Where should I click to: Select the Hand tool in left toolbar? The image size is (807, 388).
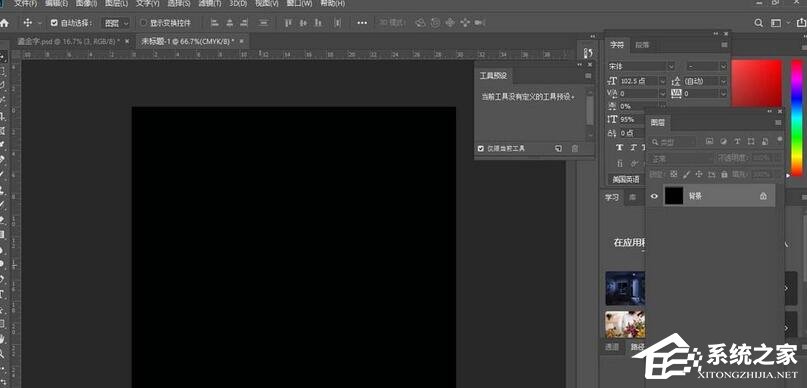[x=3, y=339]
